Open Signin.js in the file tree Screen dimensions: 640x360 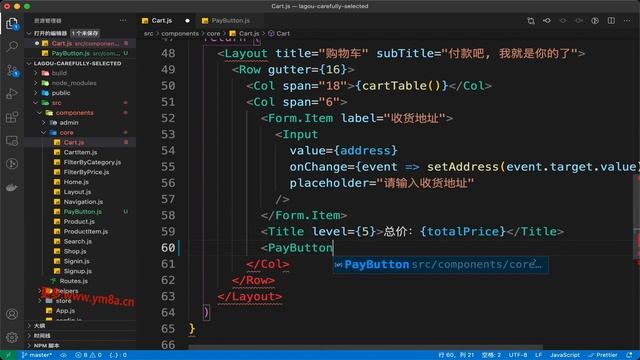pyautogui.click(x=76, y=261)
